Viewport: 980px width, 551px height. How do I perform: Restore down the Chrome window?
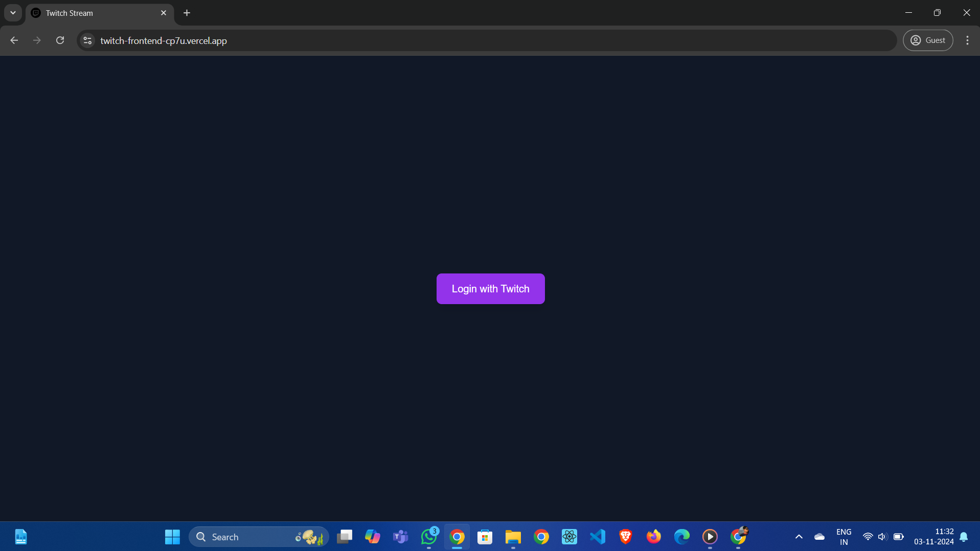(x=937, y=13)
